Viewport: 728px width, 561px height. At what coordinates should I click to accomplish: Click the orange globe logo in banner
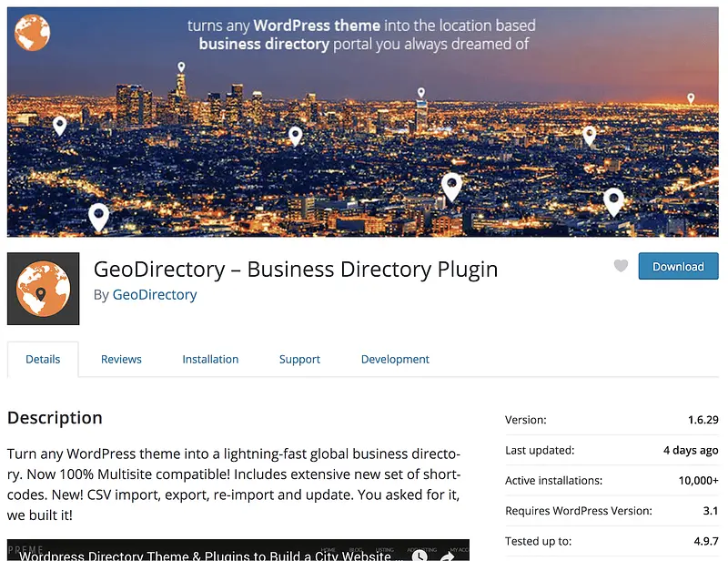(32, 32)
